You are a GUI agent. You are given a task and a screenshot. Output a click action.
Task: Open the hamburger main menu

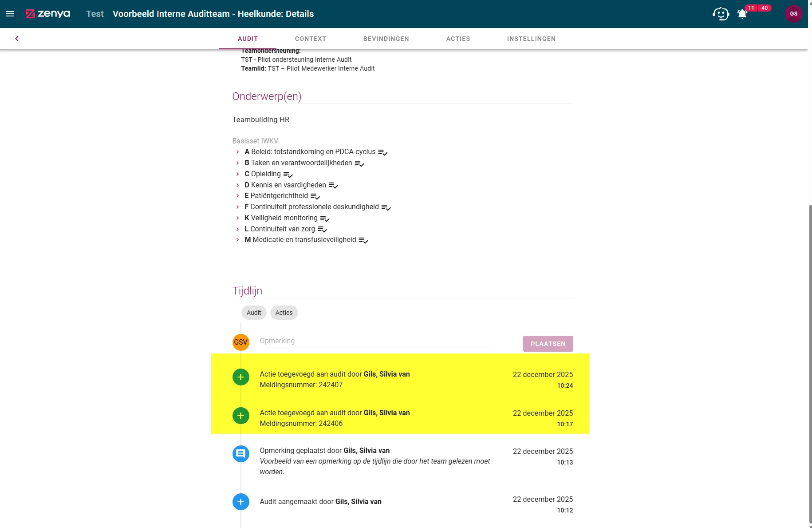[10, 14]
